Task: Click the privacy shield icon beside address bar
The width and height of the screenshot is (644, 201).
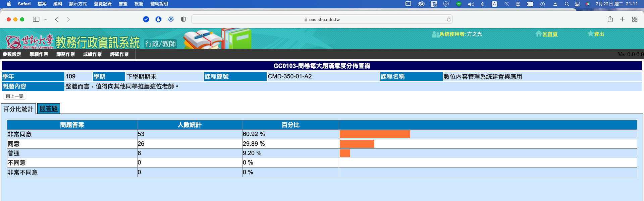Action: 183,19
